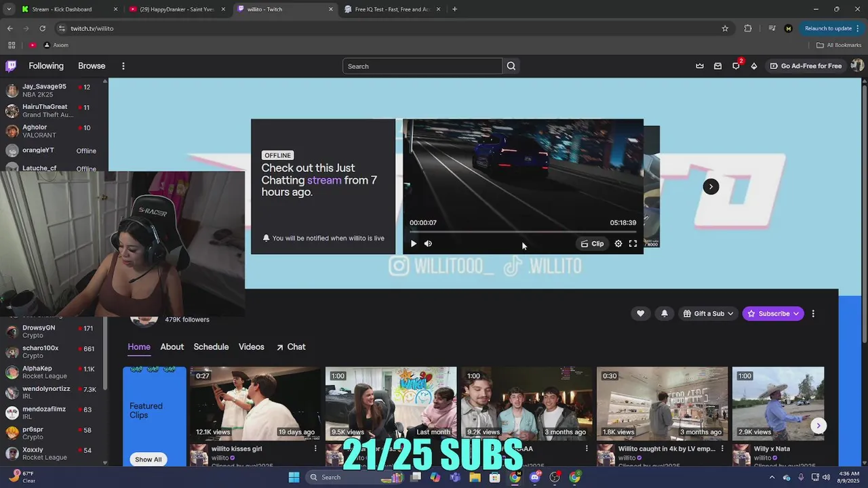Open the Twitch home logo
868x488 pixels.
(11, 66)
